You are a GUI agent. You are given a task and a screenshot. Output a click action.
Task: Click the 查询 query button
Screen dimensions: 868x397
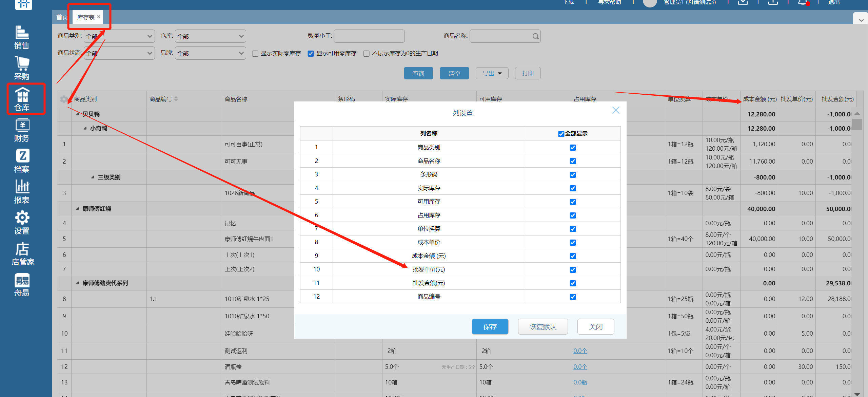418,73
